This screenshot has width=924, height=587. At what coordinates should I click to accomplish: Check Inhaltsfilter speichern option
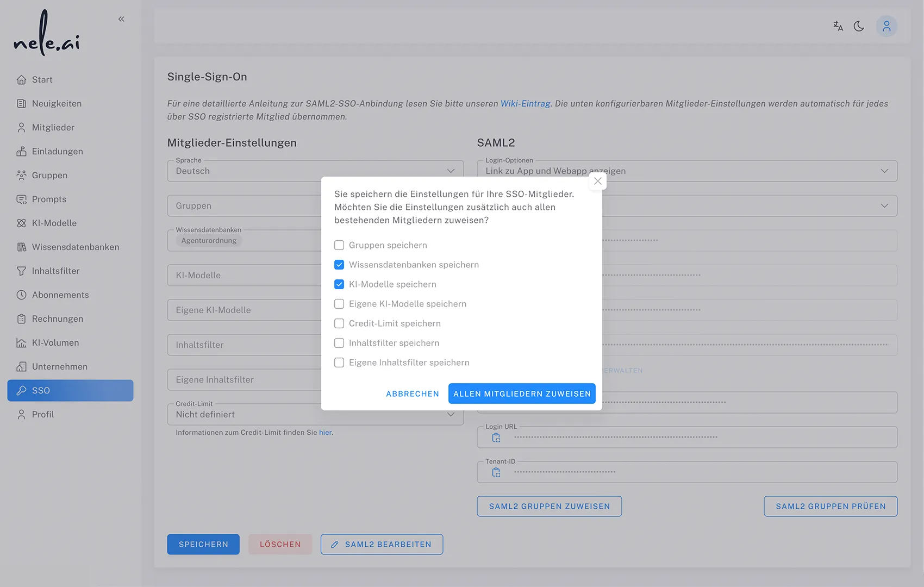(339, 343)
